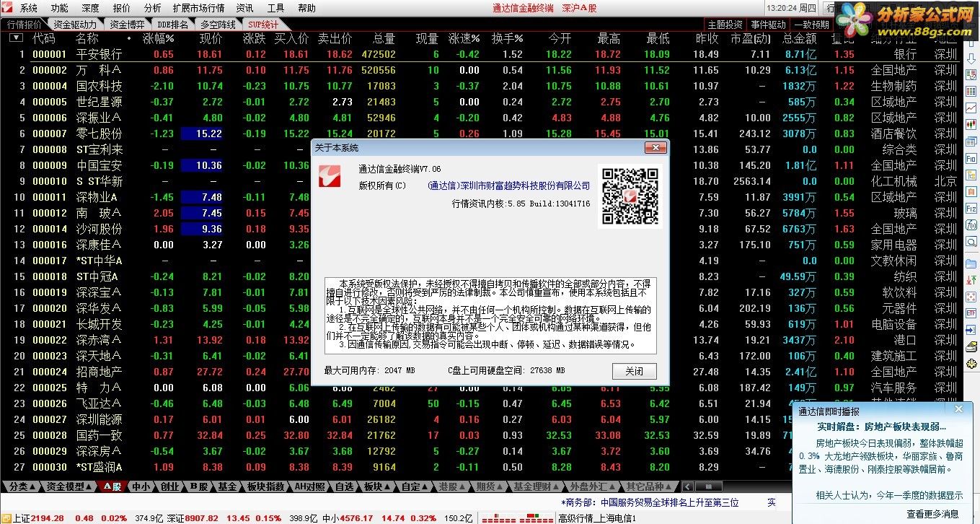This screenshot has height=524, width=980.
Task: Click the yellow icon left of 上证 index
Action: pos(6,518)
